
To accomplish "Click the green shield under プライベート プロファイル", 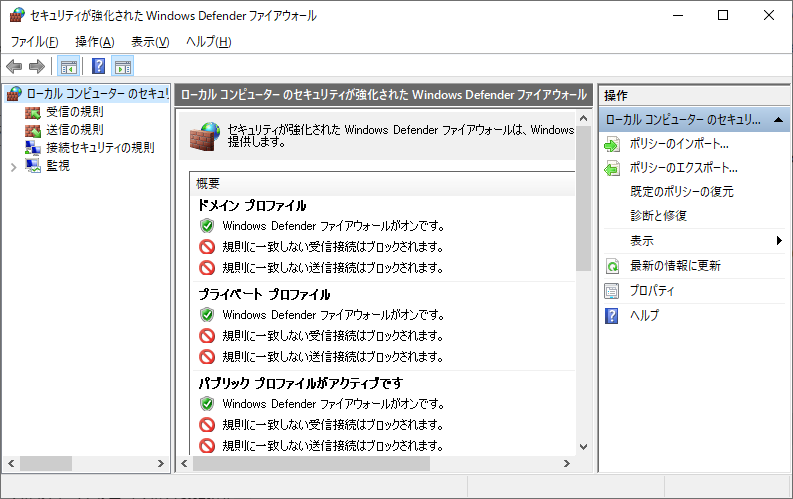I will coord(207,314).
